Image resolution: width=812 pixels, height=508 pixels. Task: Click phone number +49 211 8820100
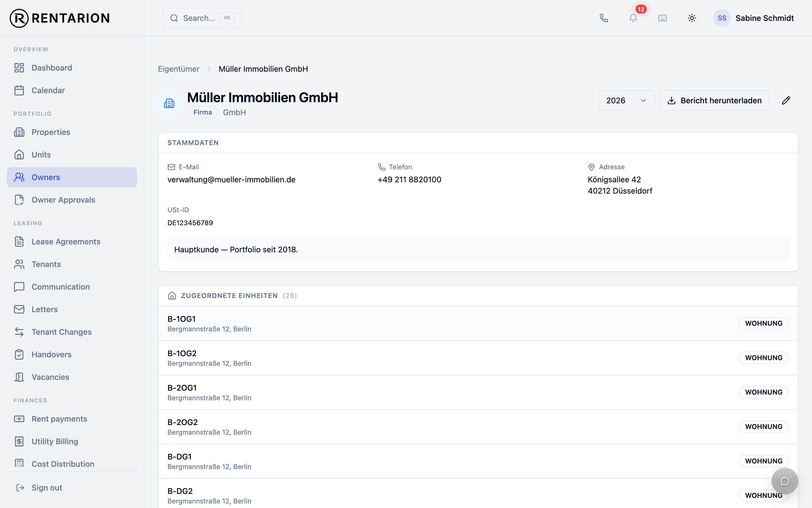[x=409, y=180]
